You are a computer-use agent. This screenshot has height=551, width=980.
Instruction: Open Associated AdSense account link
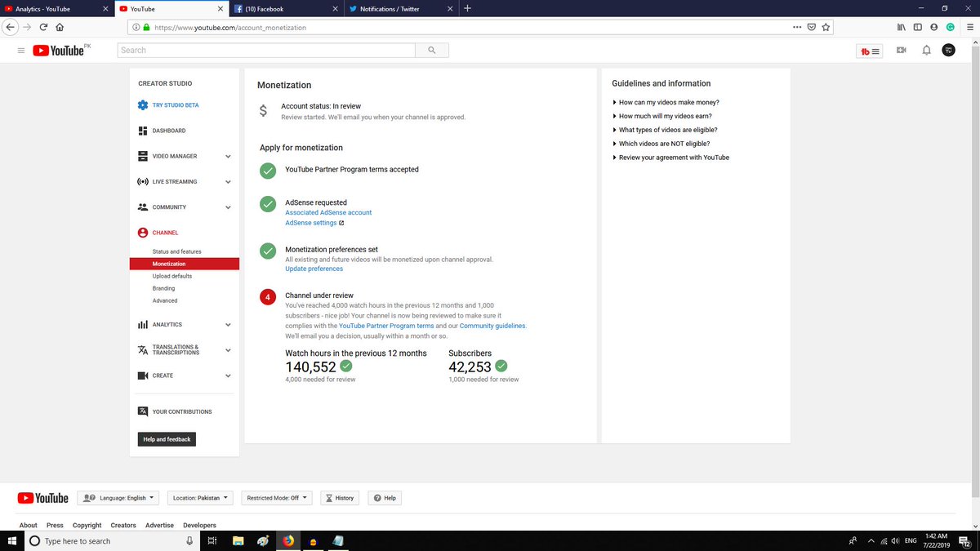[x=328, y=212]
